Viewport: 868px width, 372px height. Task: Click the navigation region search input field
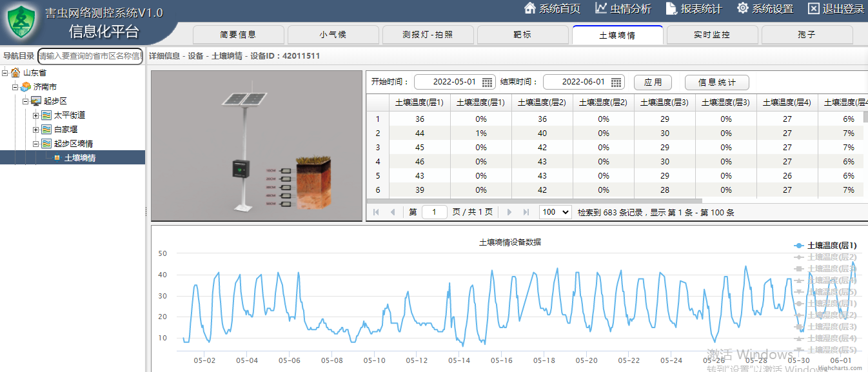[x=90, y=56]
